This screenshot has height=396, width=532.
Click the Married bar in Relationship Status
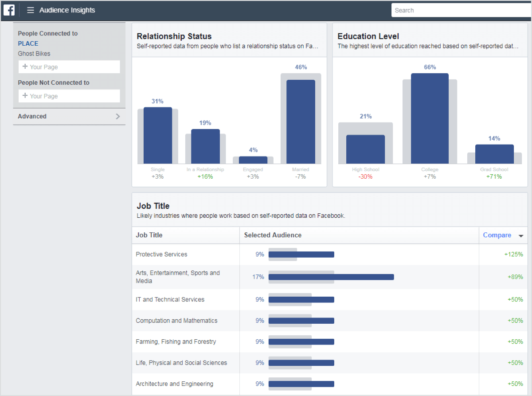(x=301, y=122)
